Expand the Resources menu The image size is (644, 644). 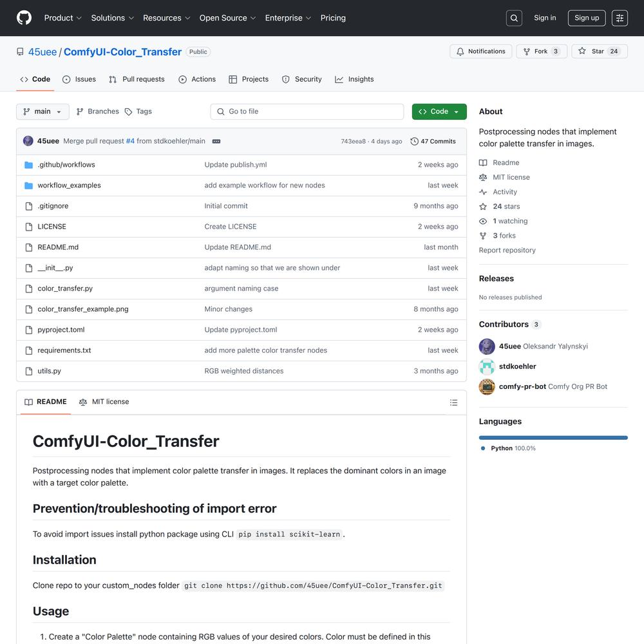click(x=166, y=18)
